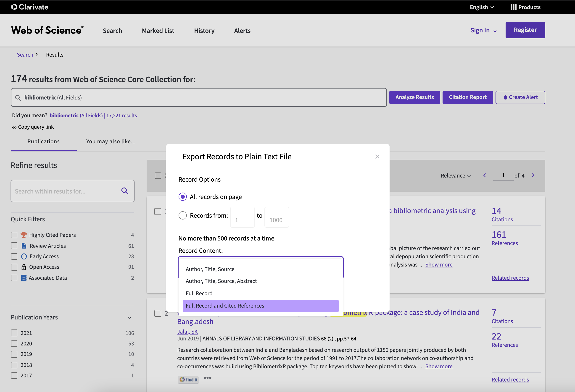Tick the 2021 publication year checkbox
Image resolution: width=575 pixels, height=392 pixels.
pos(14,333)
